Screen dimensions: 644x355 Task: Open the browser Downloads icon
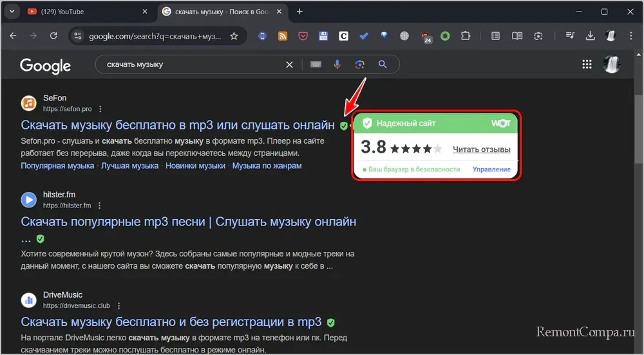point(591,36)
